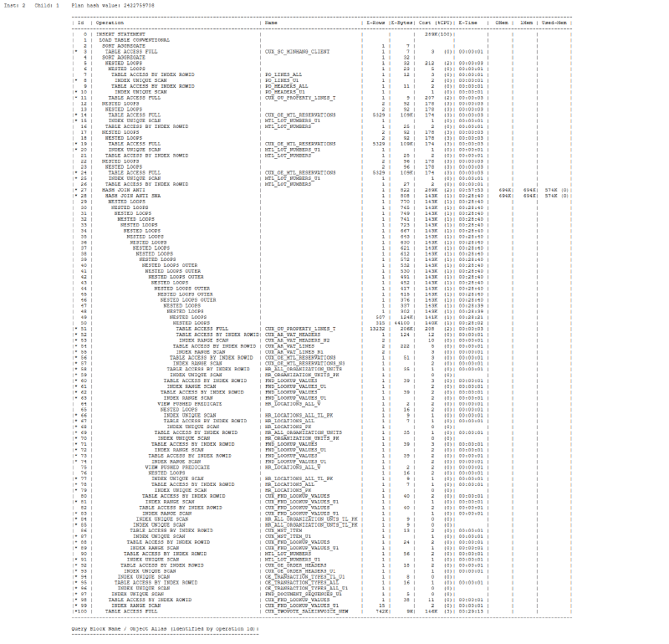Click the E-Rows column header
Viewport: 669px width, 644px height.
(x=375, y=23)
